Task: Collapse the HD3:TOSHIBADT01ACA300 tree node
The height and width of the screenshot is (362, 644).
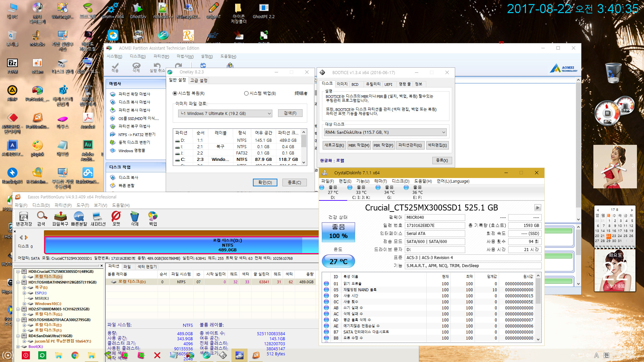Action: tap(18, 320)
